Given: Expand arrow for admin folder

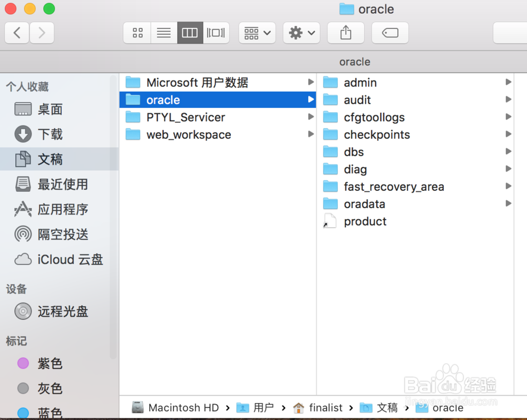Looking at the screenshot, I should 509,82.
